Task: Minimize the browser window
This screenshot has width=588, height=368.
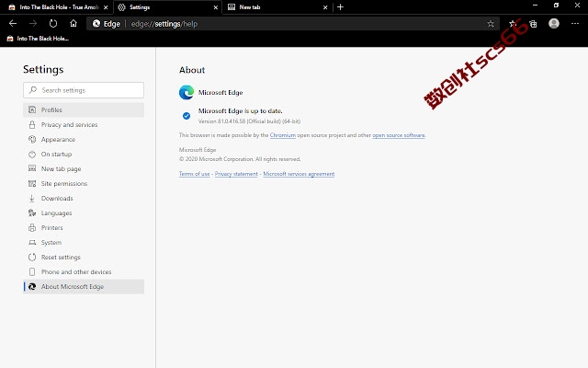Action: [x=535, y=6]
